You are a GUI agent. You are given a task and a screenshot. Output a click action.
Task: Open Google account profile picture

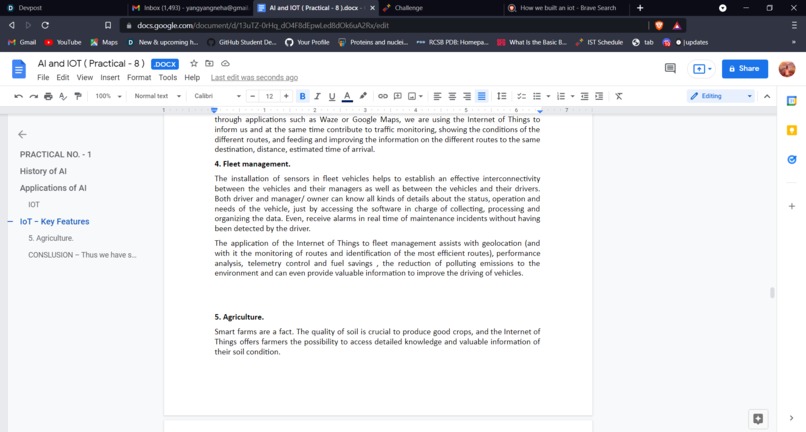[787, 69]
